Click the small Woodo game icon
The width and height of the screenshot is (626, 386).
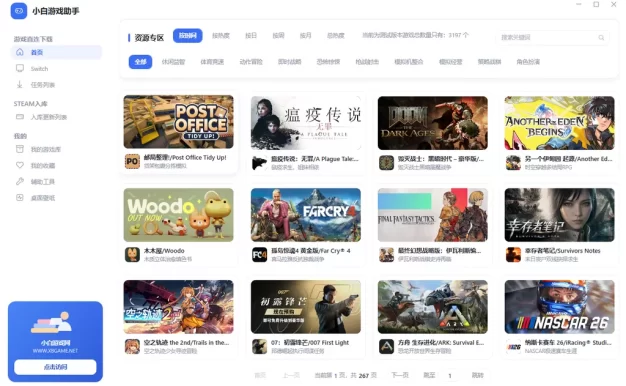coord(132,255)
